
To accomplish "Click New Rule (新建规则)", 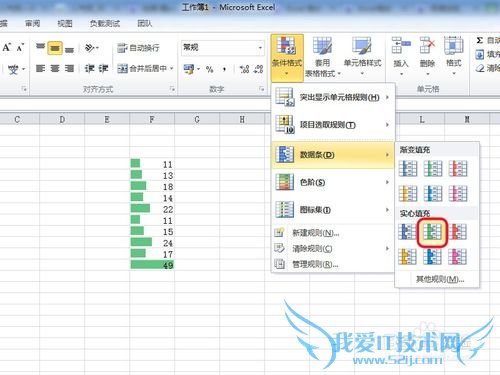I will [x=333, y=233].
